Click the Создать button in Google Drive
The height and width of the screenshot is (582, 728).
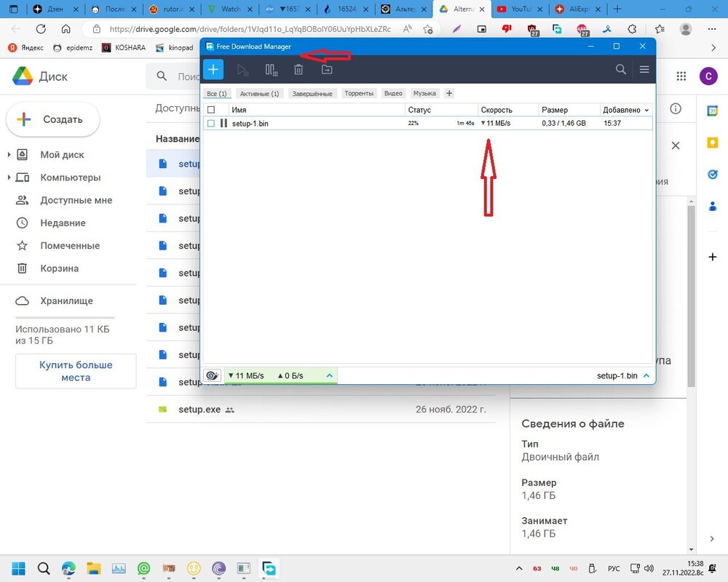click(52, 119)
